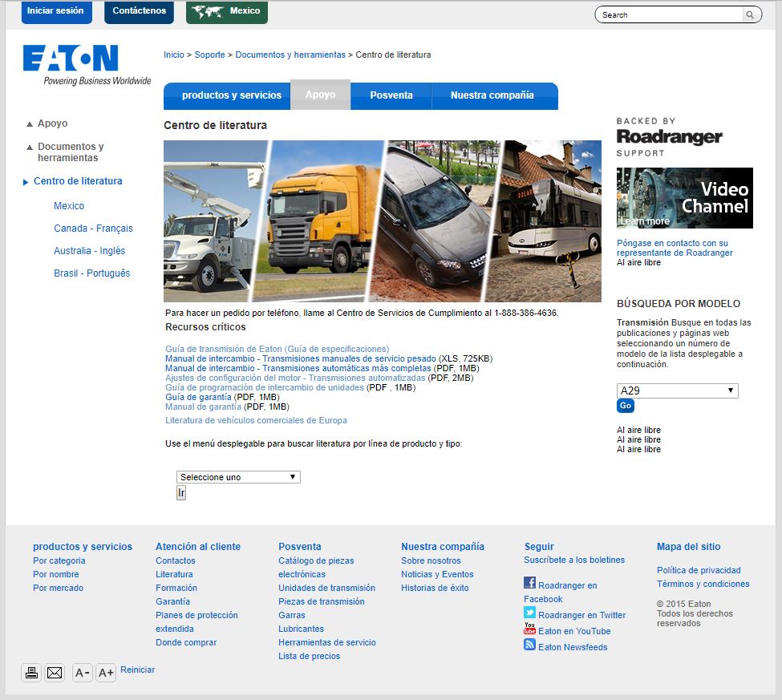
Task: Click into the Search input field
Action: tap(669, 14)
